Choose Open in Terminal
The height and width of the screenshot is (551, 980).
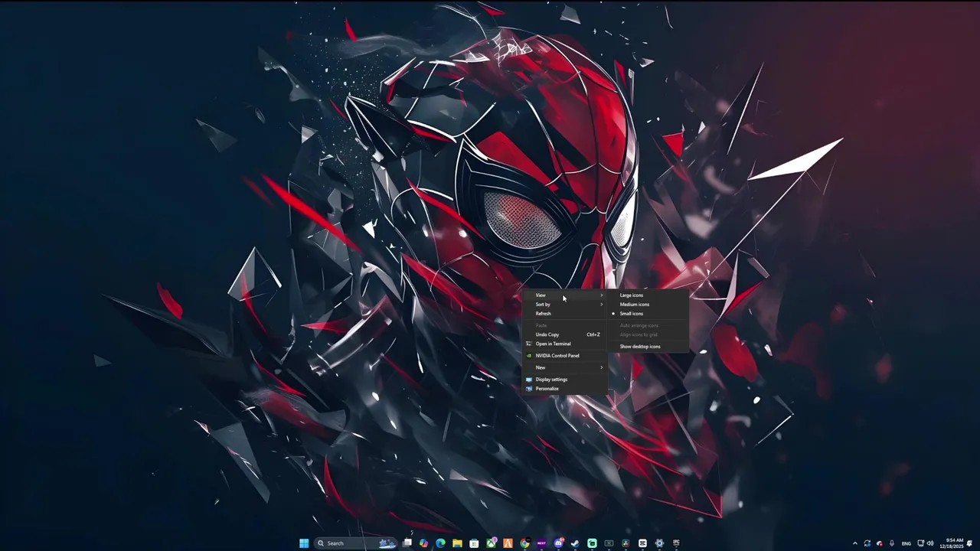point(567,344)
